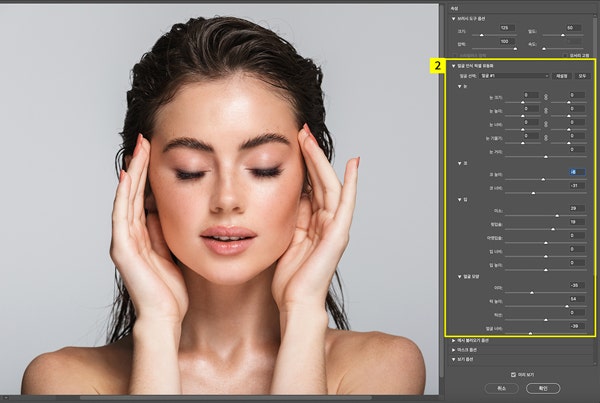Click the 미소 smile slider handle

click(557, 215)
